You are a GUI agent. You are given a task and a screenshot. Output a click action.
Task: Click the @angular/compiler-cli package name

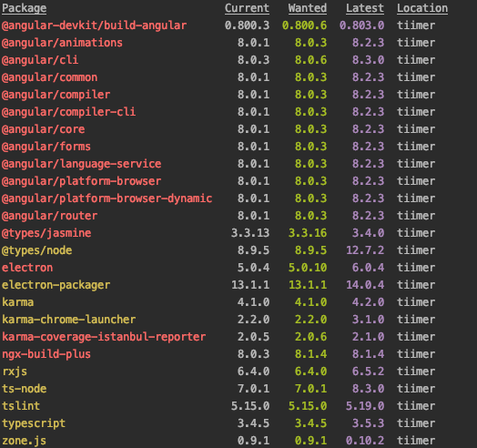tap(68, 112)
